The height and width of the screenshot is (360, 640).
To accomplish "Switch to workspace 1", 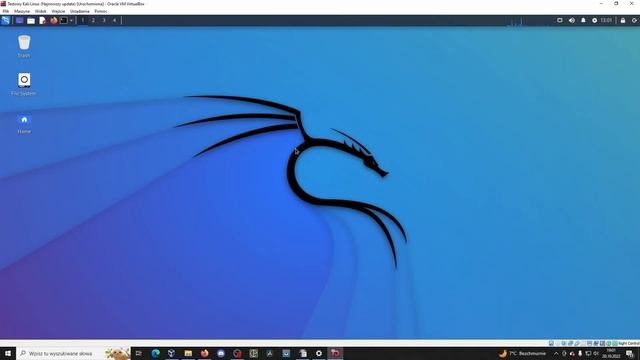I will (82, 20).
